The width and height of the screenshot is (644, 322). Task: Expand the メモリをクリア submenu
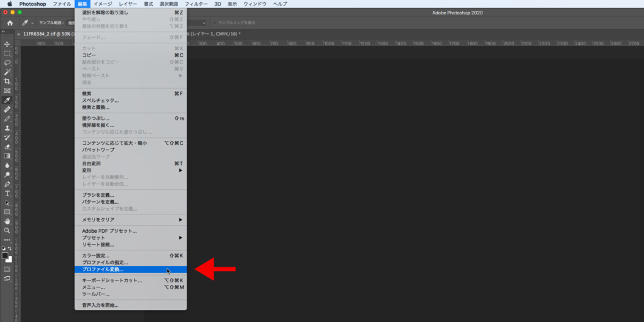pos(131,219)
